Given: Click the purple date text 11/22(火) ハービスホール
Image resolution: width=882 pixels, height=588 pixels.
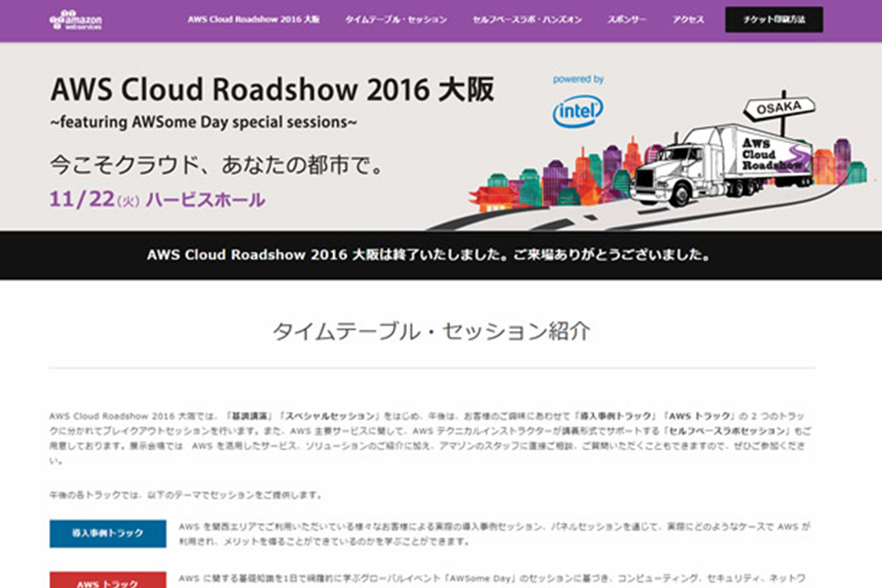Looking at the screenshot, I should click(158, 199).
